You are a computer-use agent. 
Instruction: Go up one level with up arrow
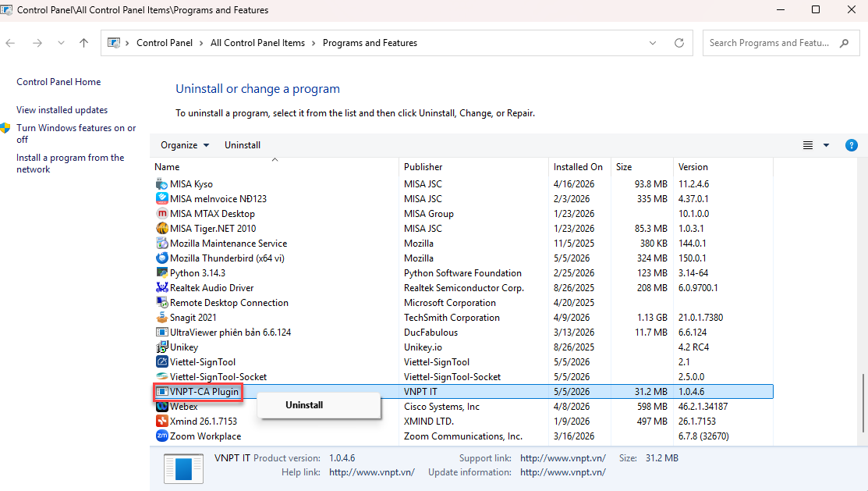pos(83,43)
